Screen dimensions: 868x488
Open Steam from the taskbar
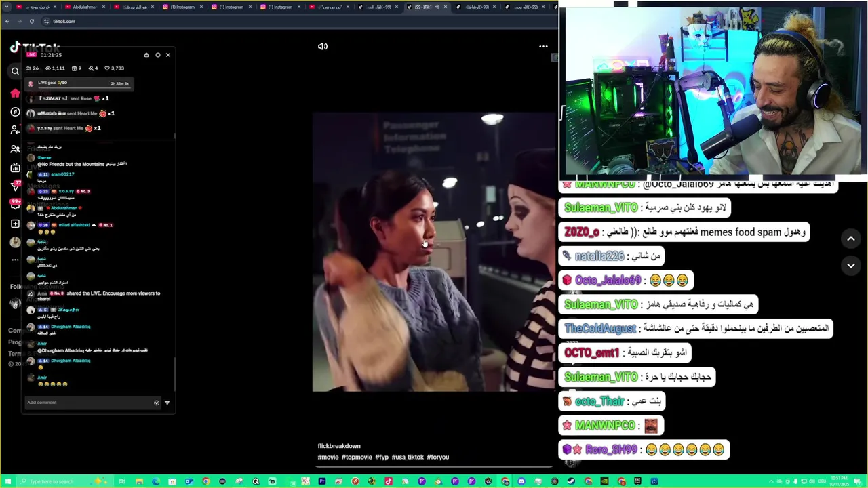(x=571, y=481)
